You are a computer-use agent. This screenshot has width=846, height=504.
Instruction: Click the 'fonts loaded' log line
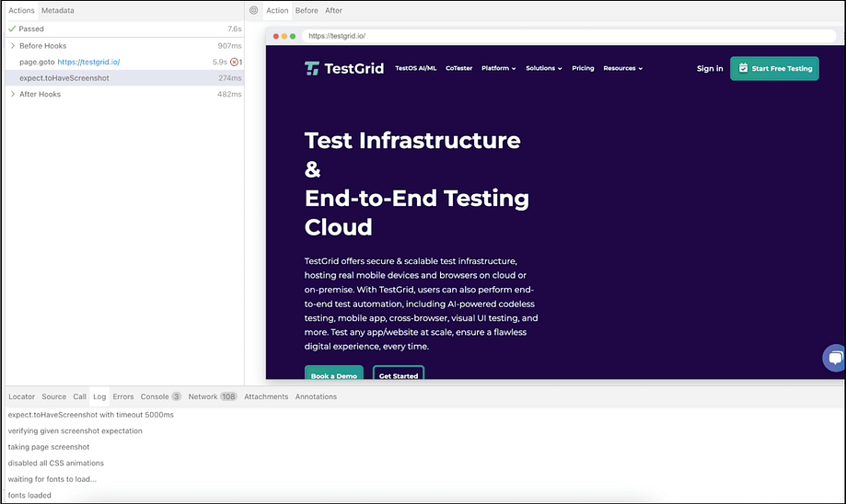coord(29,496)
